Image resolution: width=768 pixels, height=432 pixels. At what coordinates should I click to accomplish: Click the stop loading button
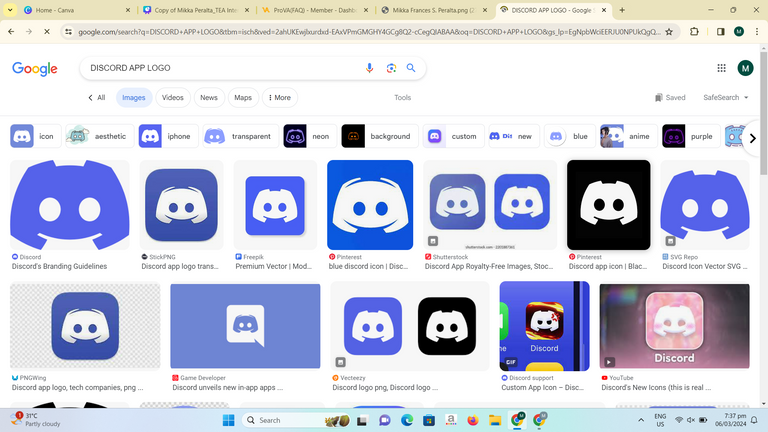click(47, 32)
